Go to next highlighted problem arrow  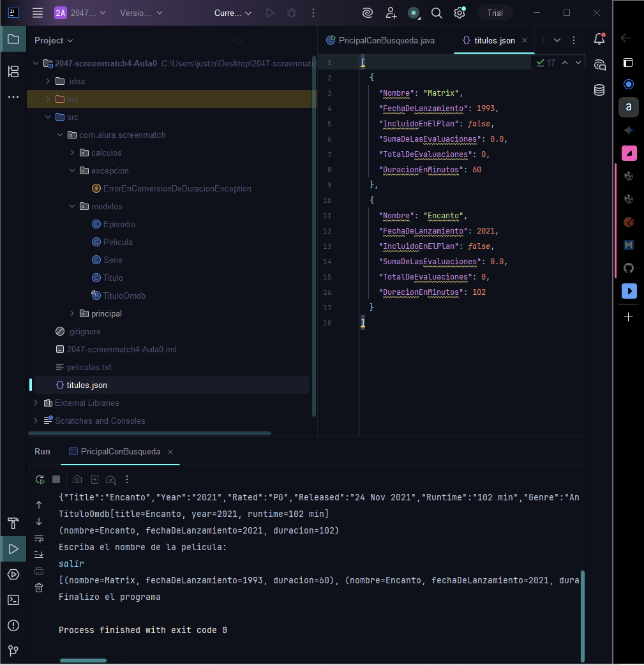click(578, 63)
